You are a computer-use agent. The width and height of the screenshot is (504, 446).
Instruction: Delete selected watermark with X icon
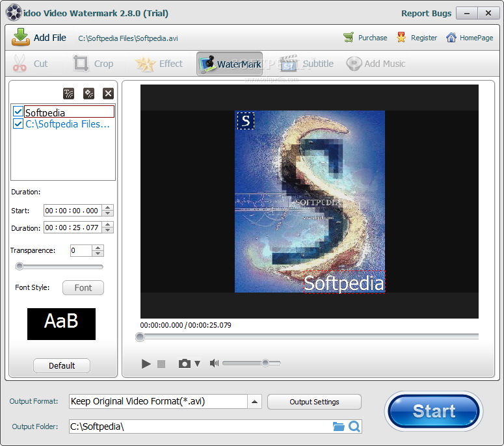(x=109, y=94)
